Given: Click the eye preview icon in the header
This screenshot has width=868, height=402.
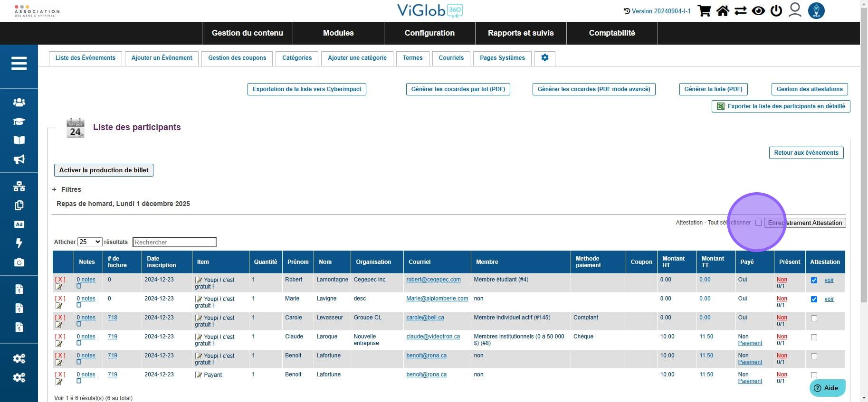Looking at the screenshot, I should click(x=758, y=10).
